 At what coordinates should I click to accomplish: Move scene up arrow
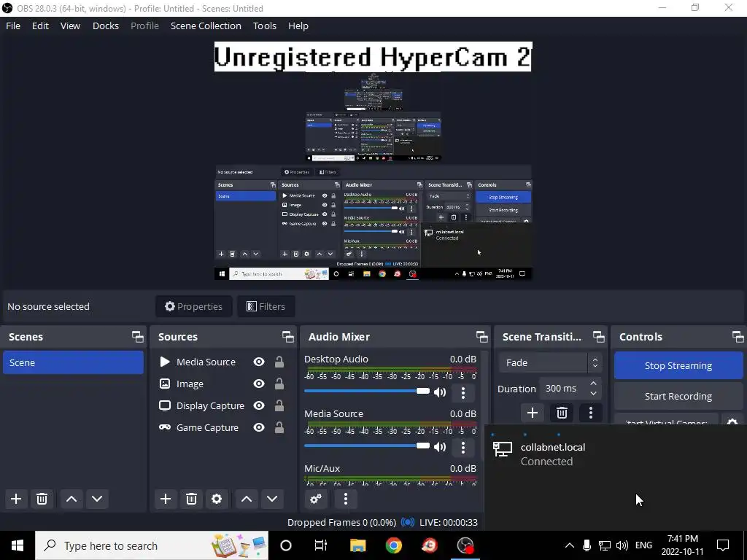click(71, 499)
